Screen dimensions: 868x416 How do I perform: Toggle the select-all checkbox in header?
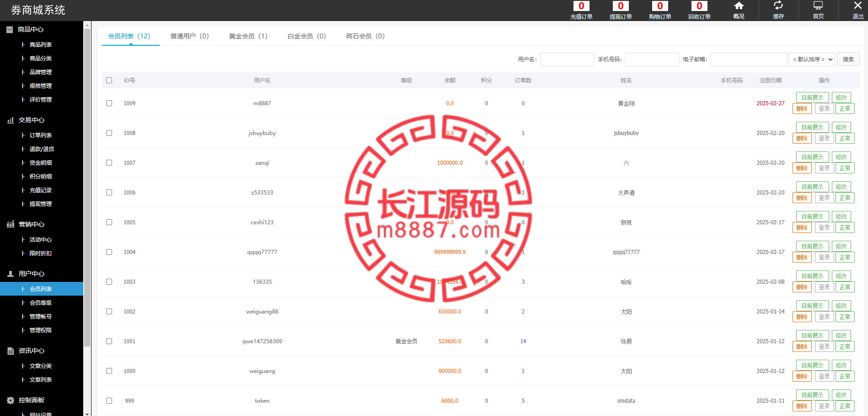point(109,80)
